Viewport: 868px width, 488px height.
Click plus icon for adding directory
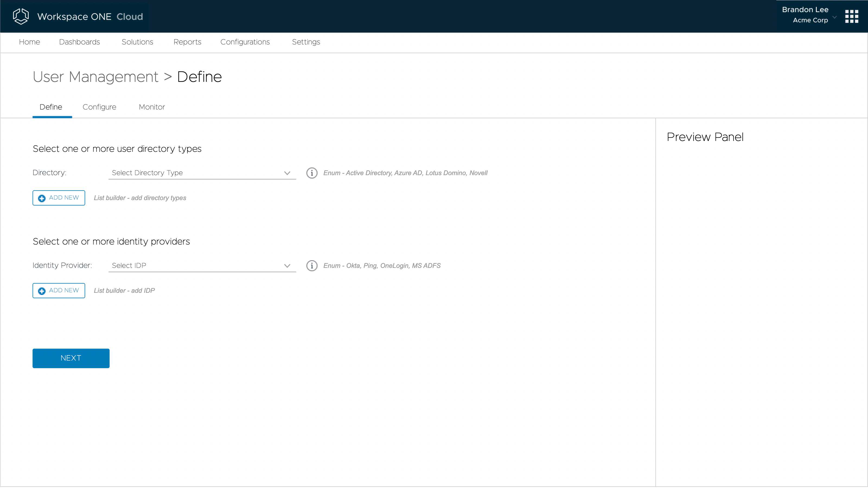point(42,198)
